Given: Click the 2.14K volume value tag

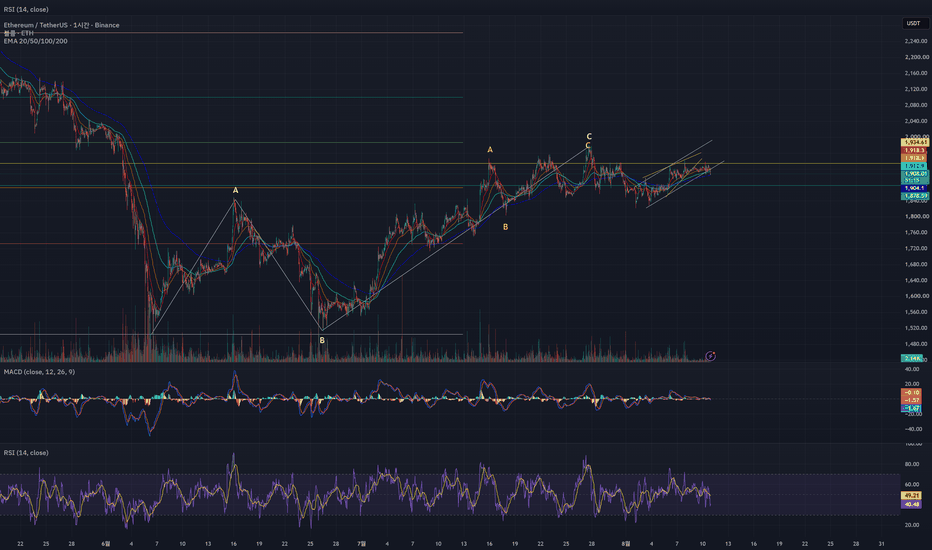Looking at the screenshot, I should click(x=912, y=358).
